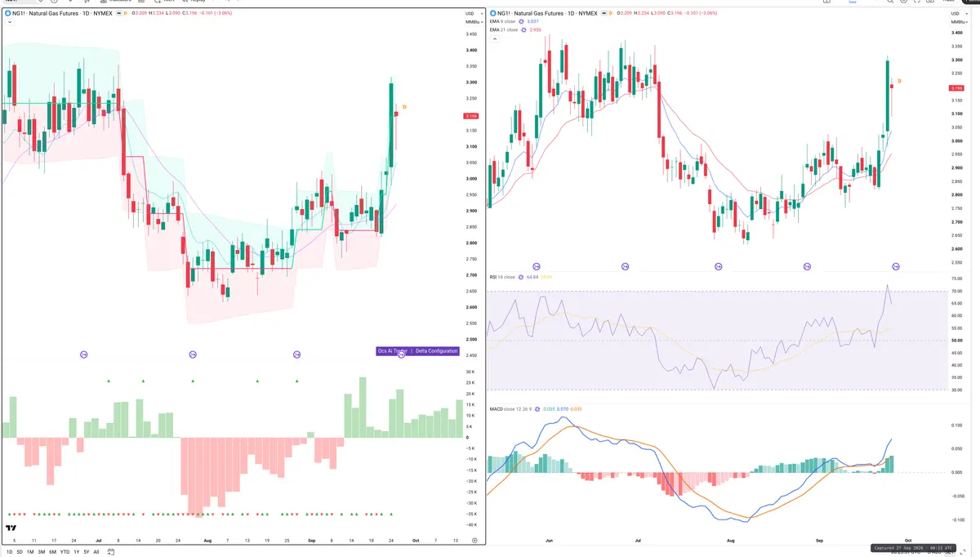Click the orange D marker in left chart
The height and width of the screenshot is (557, 980).
404,107
